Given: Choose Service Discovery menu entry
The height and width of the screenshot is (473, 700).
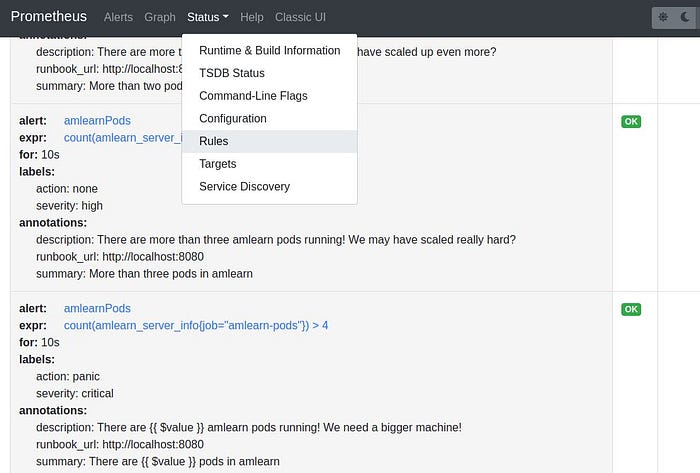Looking at the screenshot, I should point(270,187).
